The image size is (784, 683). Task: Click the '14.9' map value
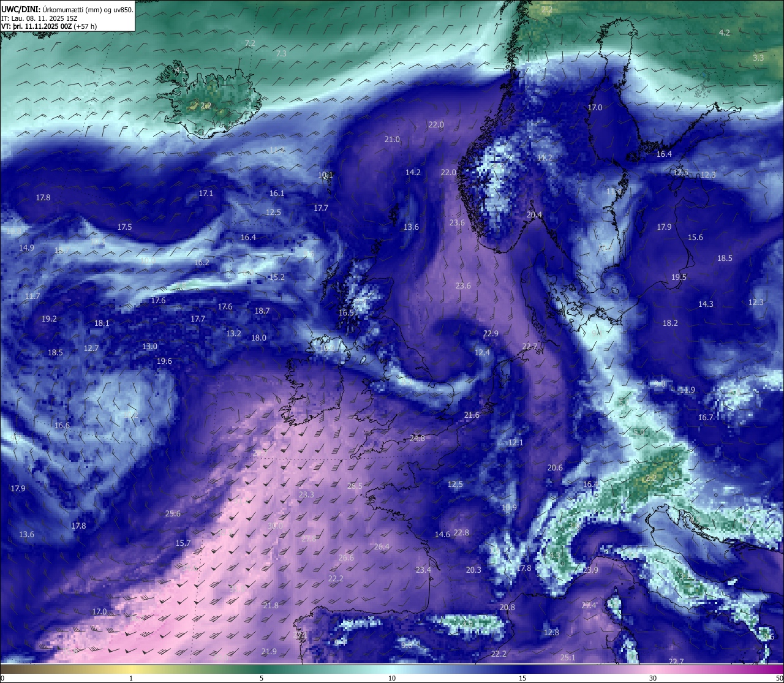point(26,247)
